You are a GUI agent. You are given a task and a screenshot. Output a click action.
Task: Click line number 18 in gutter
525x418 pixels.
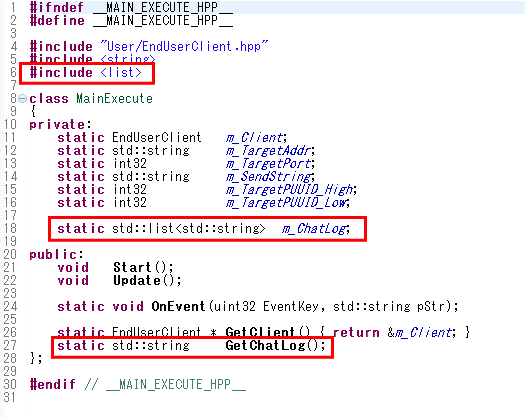point(10,228)
